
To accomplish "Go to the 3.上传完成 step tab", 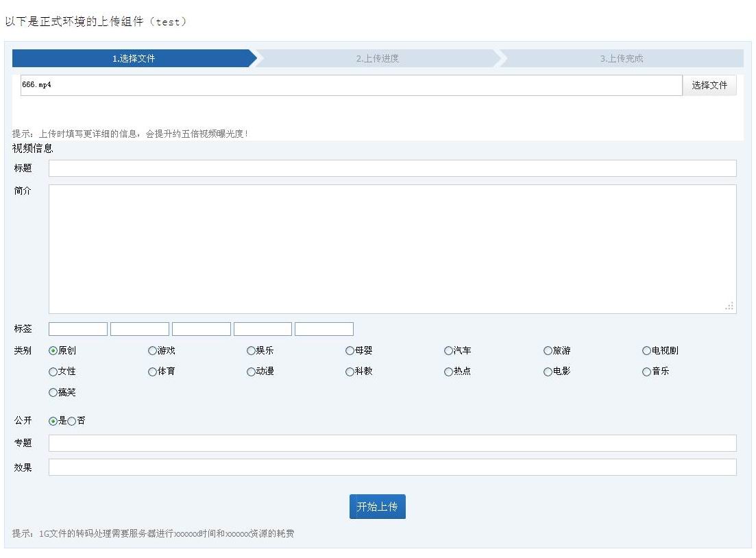I will tap(621, 59).
